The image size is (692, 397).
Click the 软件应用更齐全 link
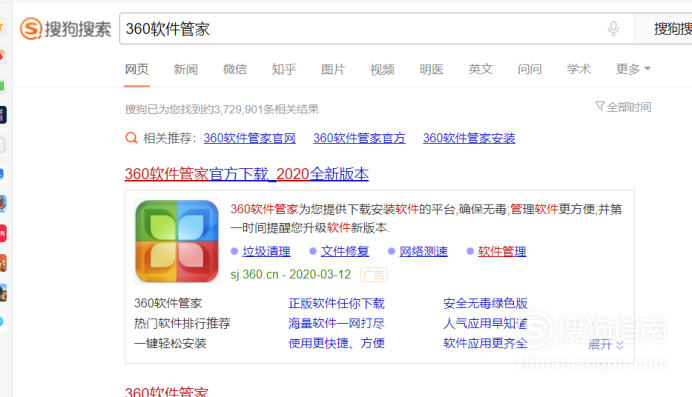pyautogui.click(x=485, y=343)
